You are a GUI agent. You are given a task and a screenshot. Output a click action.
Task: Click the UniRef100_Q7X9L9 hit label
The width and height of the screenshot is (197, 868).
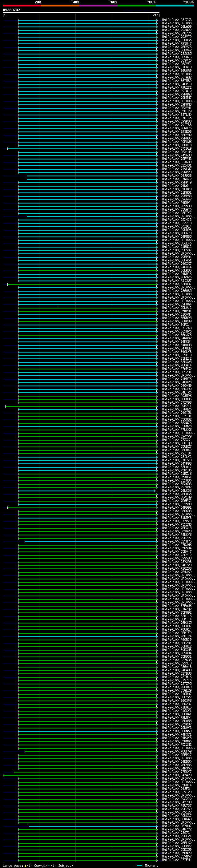176,149
